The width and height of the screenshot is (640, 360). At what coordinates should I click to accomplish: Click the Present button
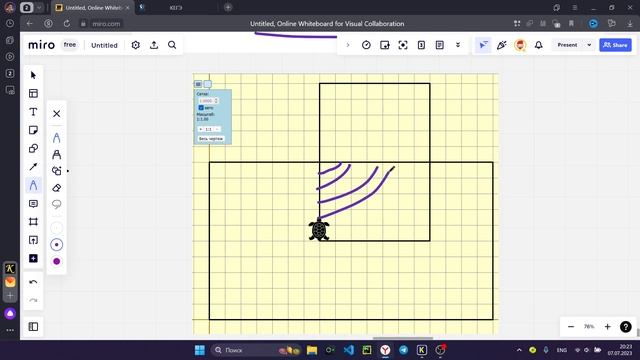567,45
